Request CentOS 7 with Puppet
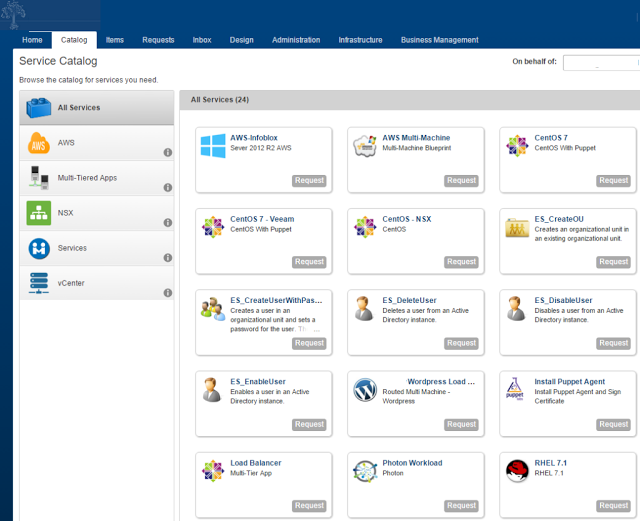This screenshot has height=521, width=640. tap(613, 180)
